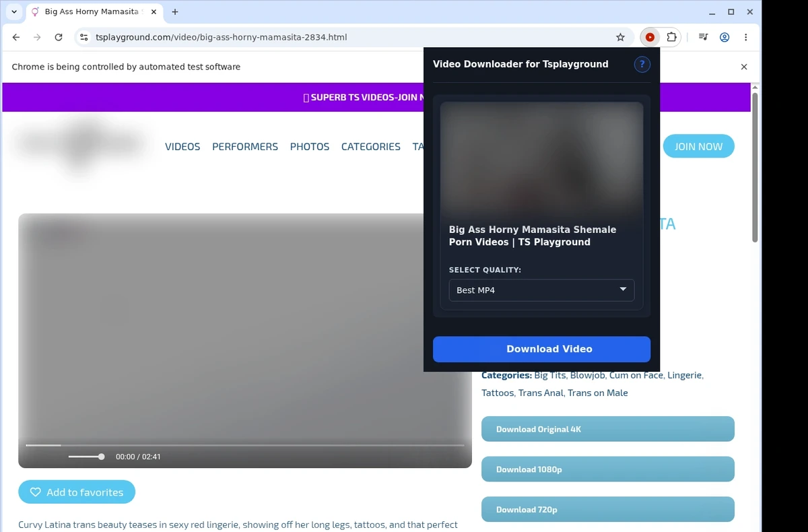808x532 pixels.
Task: Dismiss the automated test software infobar
Action: coord(744,67)
